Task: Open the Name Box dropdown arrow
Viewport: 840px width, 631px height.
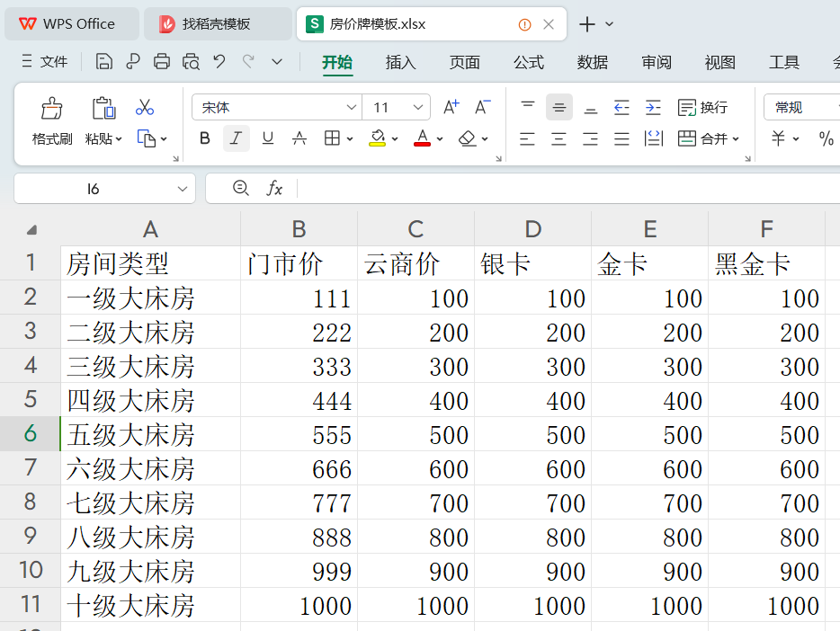Action: [183, 189]
